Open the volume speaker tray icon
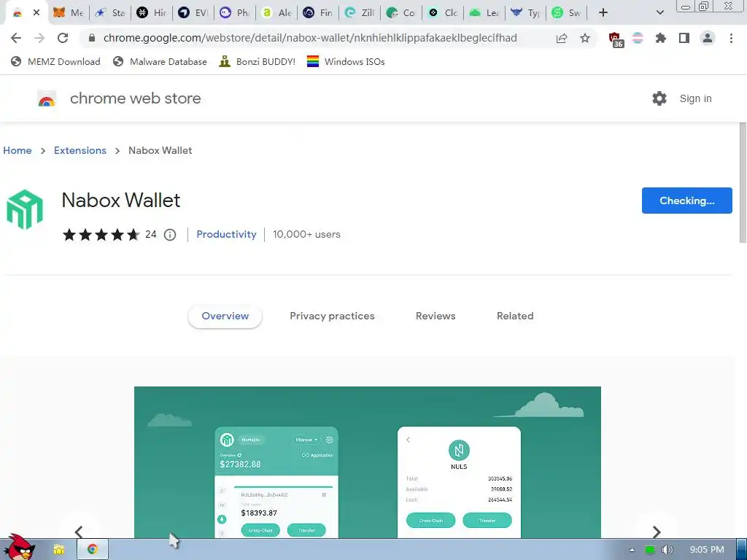Viewport: 747px width, 560px height. [667, 550]
